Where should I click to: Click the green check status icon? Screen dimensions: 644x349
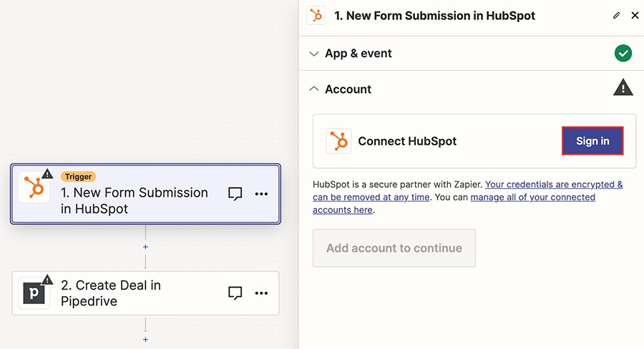tap(623, 54)
